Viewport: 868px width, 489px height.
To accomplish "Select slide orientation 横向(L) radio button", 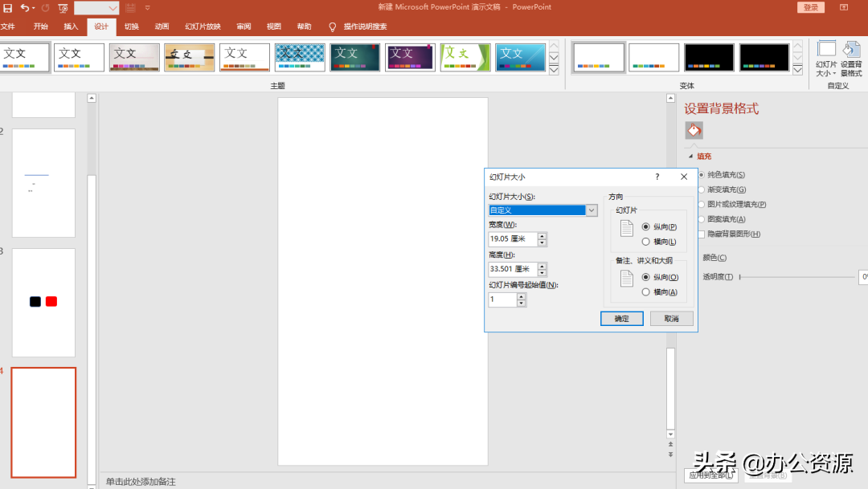I will coord(645,242).
